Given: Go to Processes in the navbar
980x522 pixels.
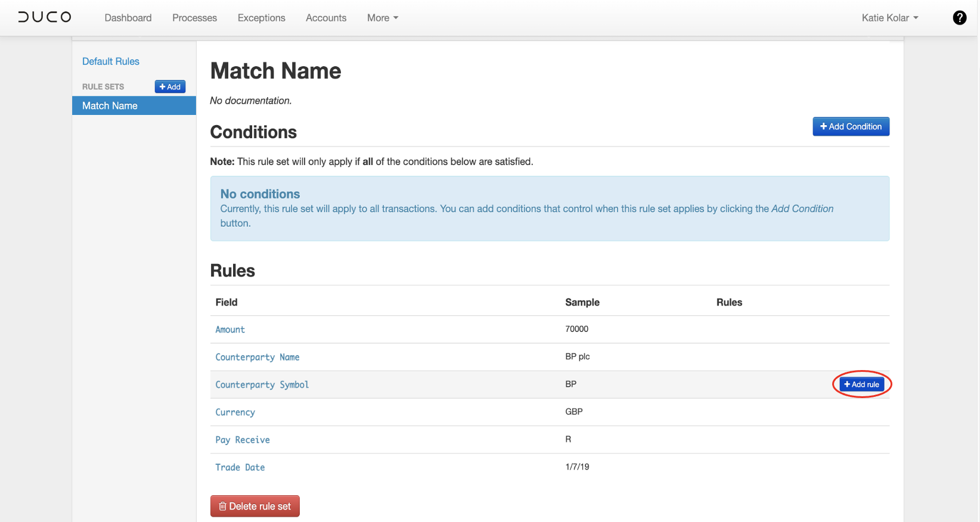Looking at the screenshot, I should 194,18.
